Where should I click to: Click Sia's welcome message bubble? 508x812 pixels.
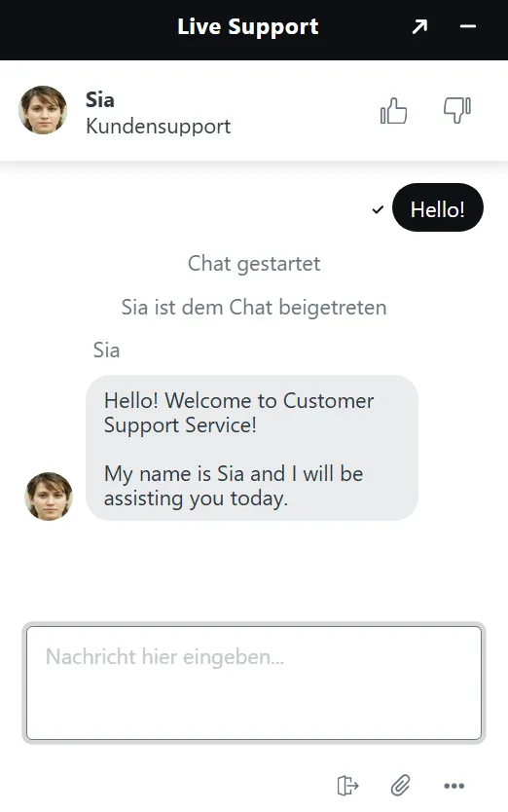pos(252,448)
